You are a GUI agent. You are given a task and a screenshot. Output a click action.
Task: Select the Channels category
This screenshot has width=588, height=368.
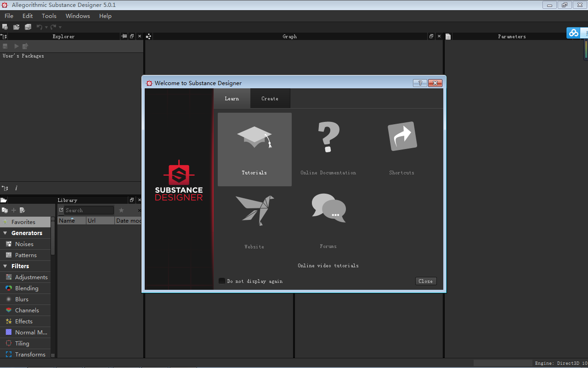(x=25, y=310)
